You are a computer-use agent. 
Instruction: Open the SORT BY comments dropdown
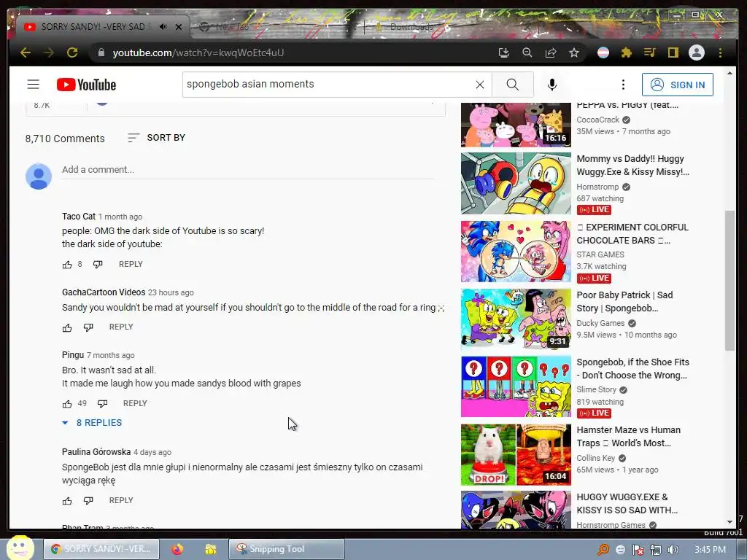[x=157, y=138]
